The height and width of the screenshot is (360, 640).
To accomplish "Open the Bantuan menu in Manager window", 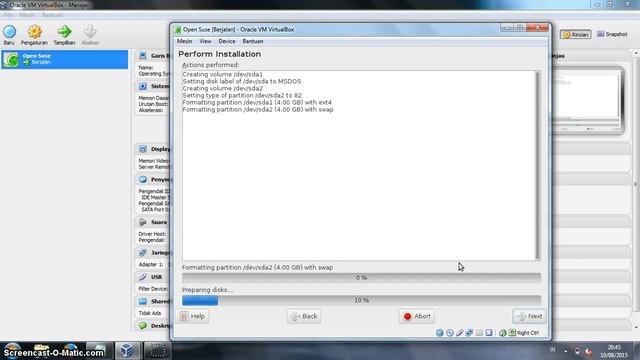I will [x=52, y=15].
